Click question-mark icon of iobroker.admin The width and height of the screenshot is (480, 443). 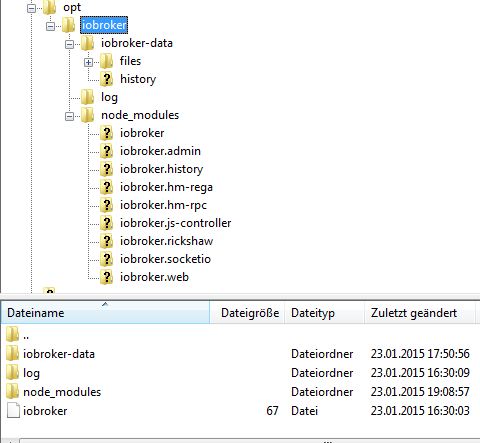point(107,151)
